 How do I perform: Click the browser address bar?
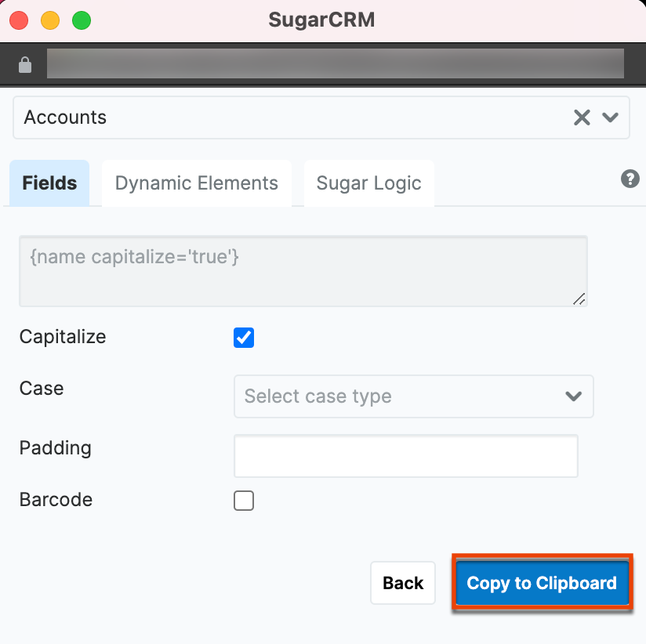[x=336, y=63]
